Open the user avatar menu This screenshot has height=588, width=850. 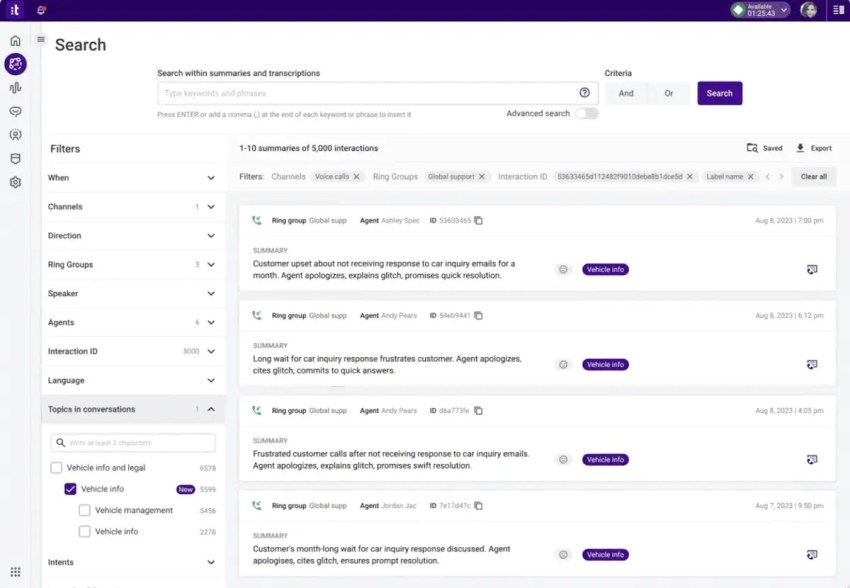[808, 10]
